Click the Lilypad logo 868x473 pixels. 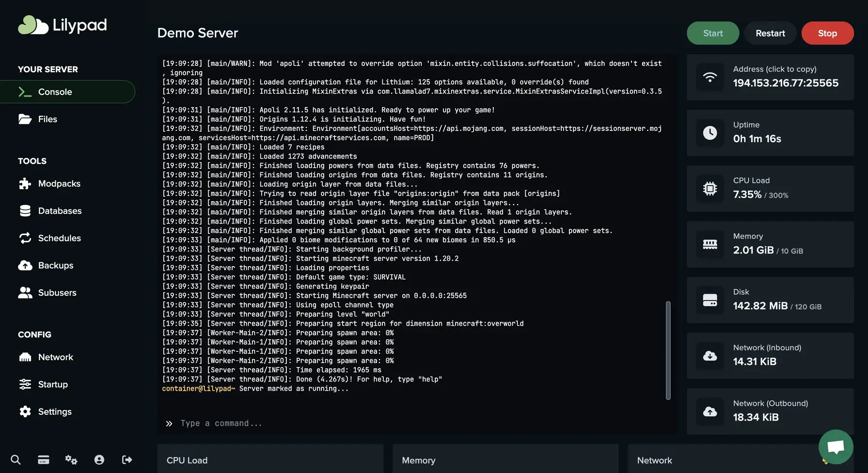63,25
